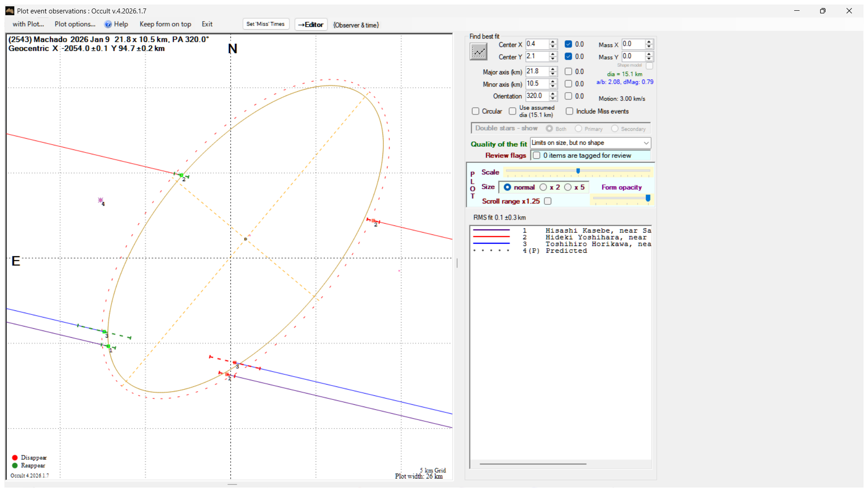Click the Help question mark icon

[108, 24]
